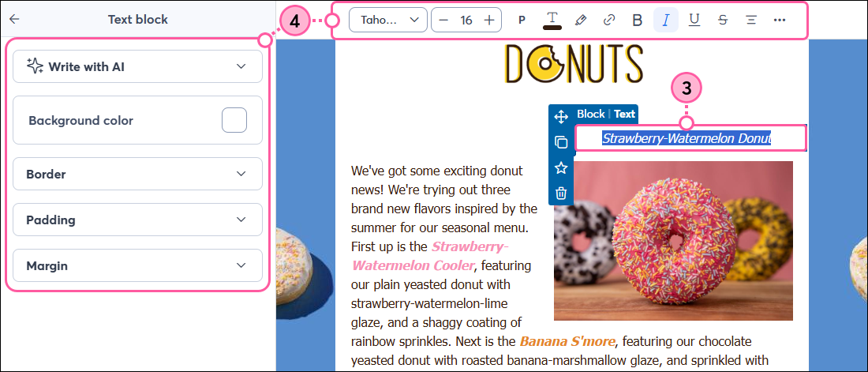
Task: Open the text color tool
Action: 552,20
